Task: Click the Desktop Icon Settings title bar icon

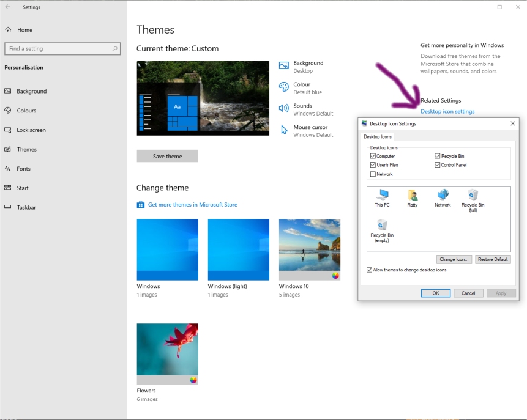Action: (x=364, y=123)
